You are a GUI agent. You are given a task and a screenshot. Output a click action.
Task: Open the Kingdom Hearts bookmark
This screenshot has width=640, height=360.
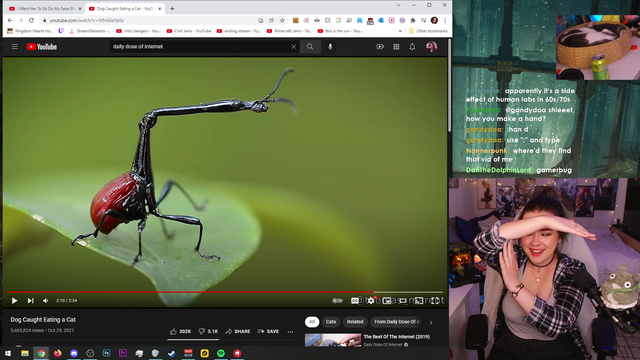(30, 31)
